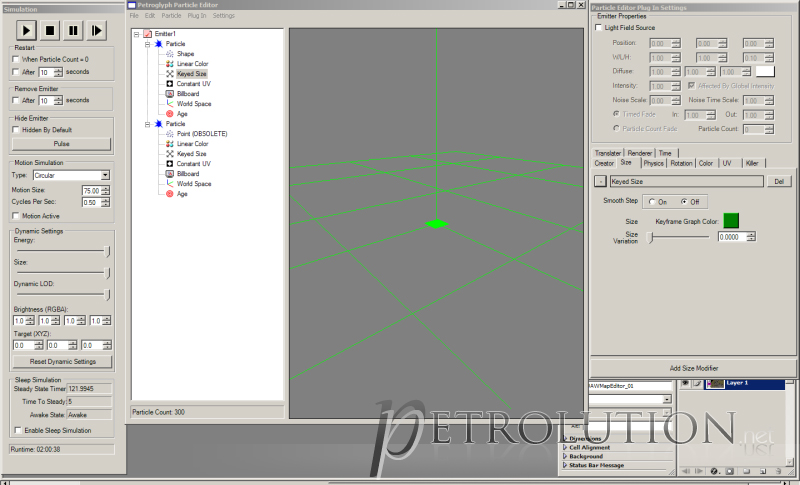Open the Particle menu
Screen dimensions: 800x485
tap(171, 16)
